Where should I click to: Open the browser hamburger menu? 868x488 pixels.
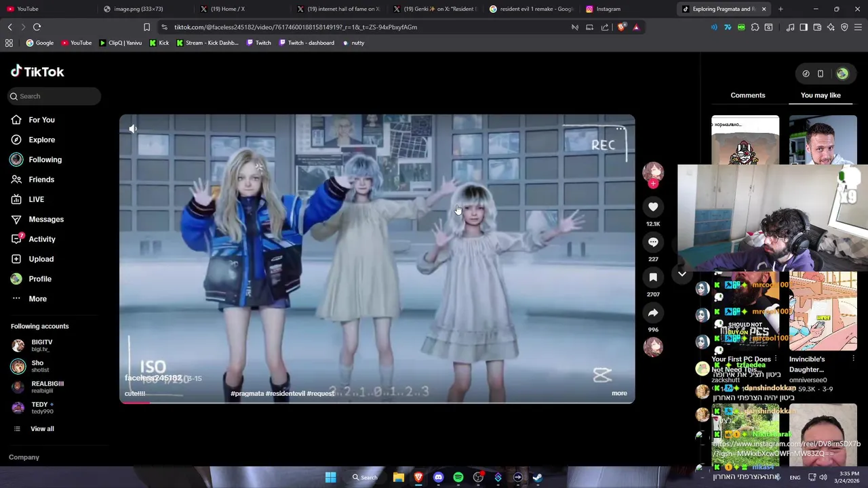[858, 27]
